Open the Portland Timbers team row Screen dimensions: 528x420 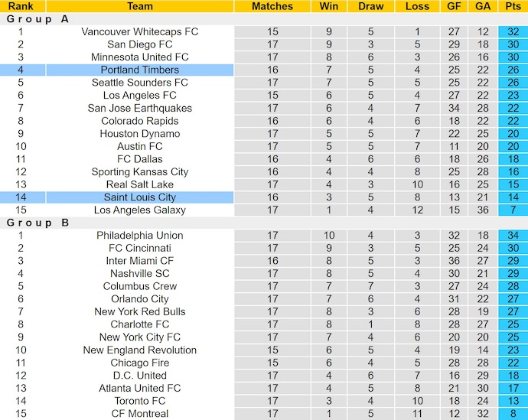(139, 70)
